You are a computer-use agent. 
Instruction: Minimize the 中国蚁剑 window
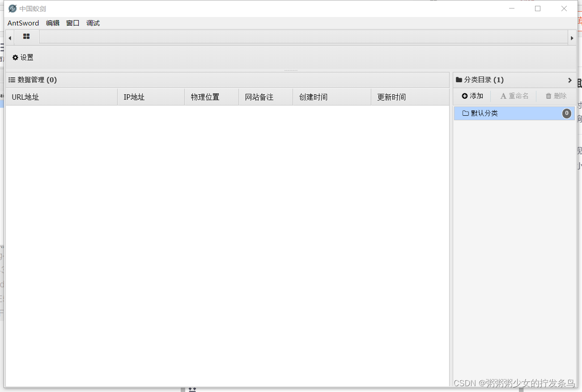click(x=512, y=8)
